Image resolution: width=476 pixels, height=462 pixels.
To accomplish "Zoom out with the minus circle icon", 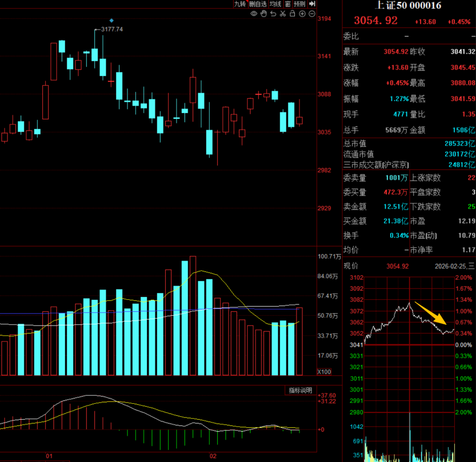I will (x=312, y=14).
